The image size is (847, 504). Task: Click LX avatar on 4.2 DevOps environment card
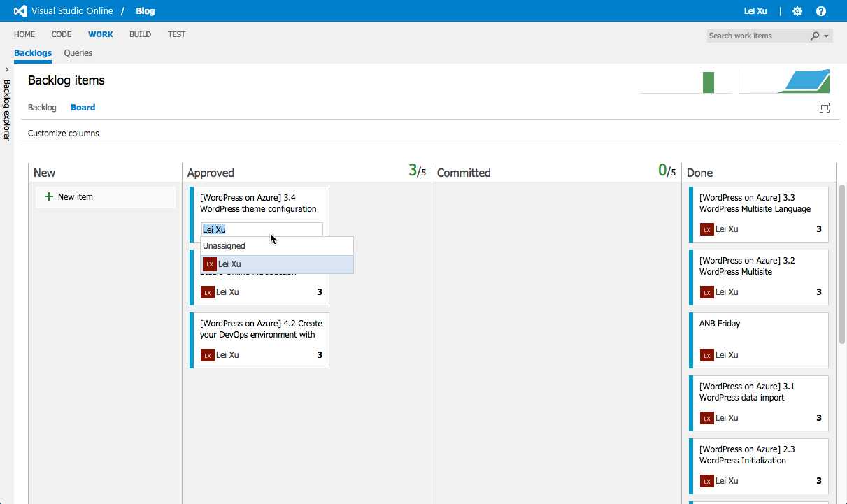click(x=207, y=355)
